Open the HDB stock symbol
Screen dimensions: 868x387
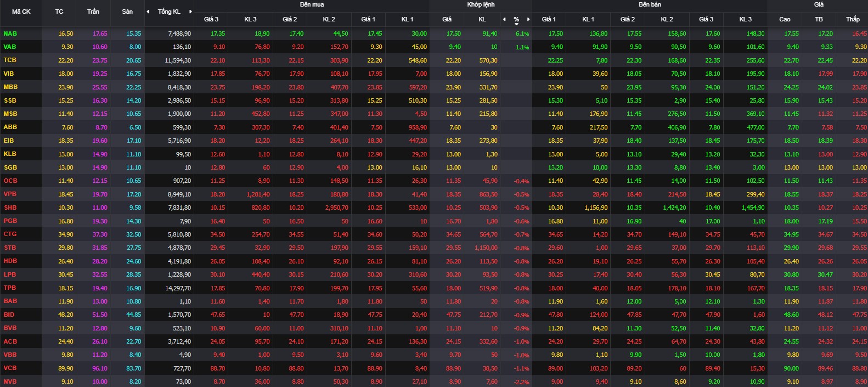pyautogui.click(x=10, y=261)
